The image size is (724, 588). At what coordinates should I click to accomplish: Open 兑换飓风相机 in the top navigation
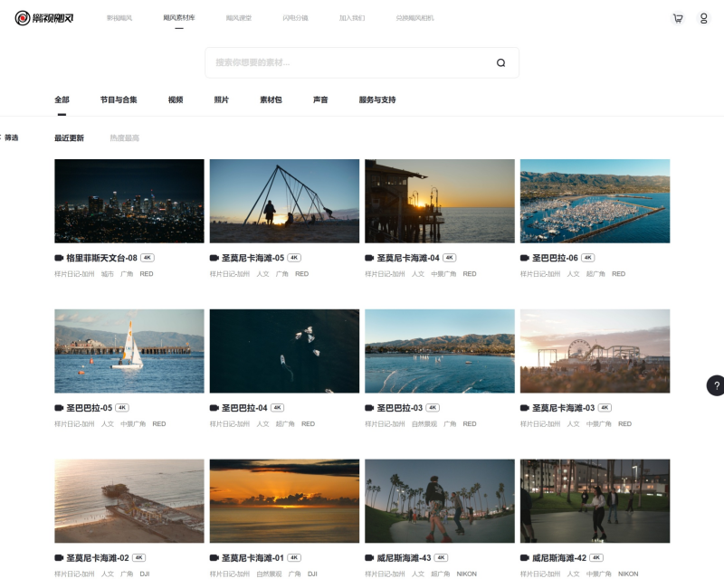tap(414, 18)
